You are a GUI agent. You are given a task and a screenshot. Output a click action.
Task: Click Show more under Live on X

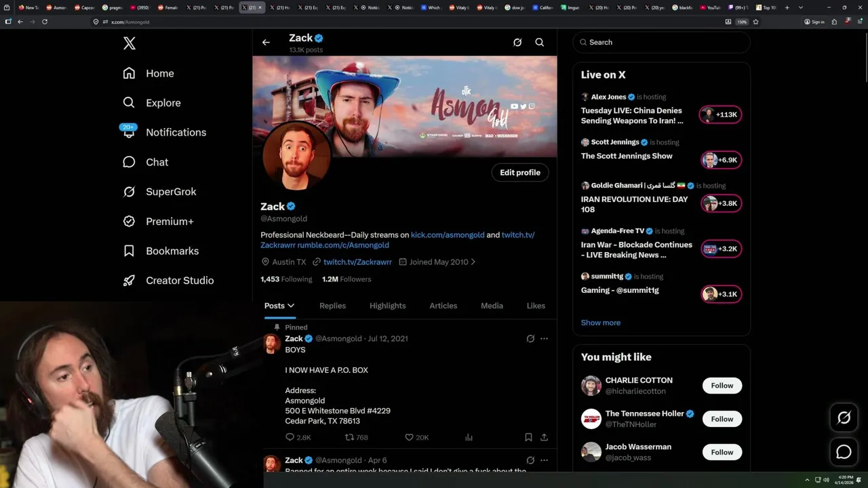click(x=601, y=323)
